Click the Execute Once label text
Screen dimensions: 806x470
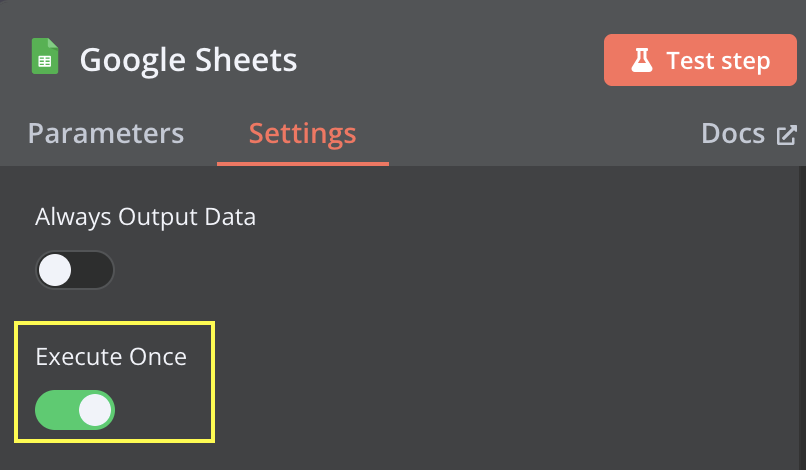(111, 356)
